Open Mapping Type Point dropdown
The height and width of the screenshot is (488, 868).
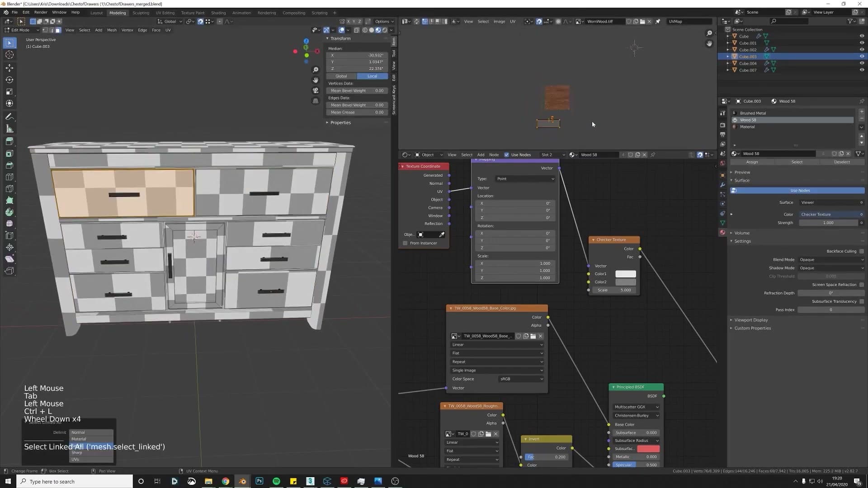[x=525, y=179]
